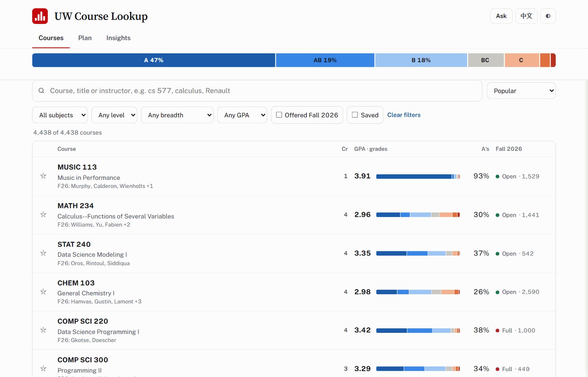
Task: Open the All subjects dropdown
Action: click(60, 115)
